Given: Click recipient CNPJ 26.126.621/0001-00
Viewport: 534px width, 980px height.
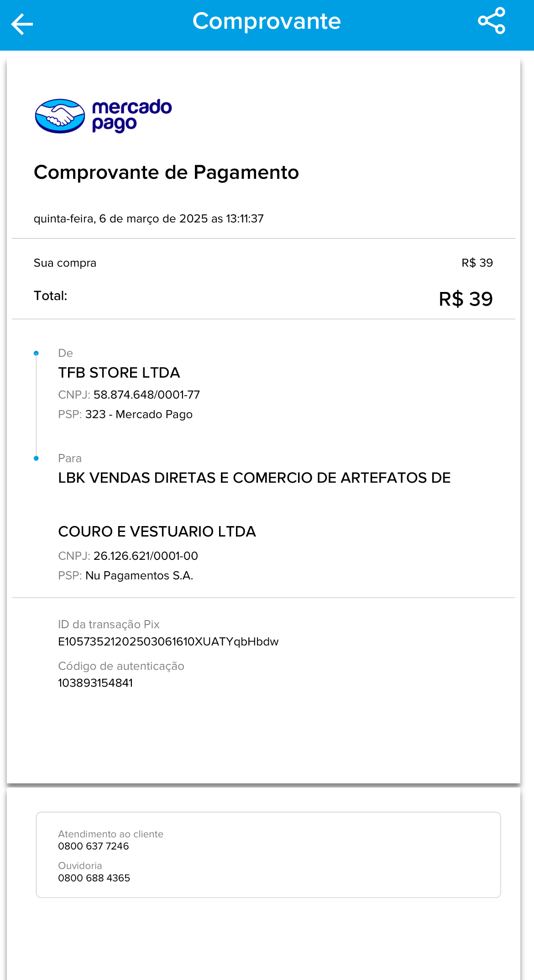Looking at the screenshot, I should click(145, 556).
